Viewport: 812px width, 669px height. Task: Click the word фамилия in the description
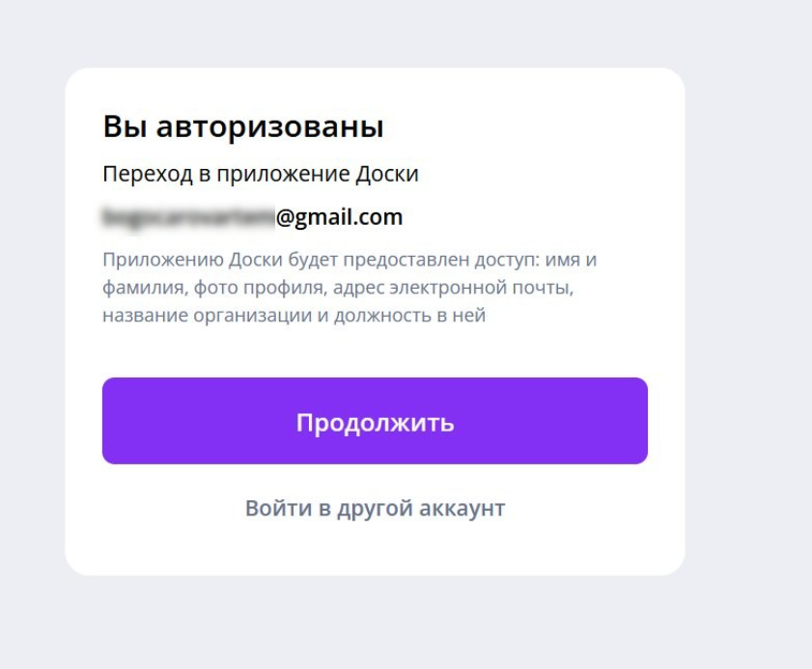(143, 288)
